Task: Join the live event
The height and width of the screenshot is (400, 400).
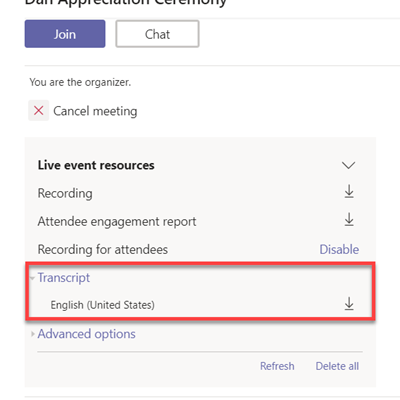Action: pos(65,34)
